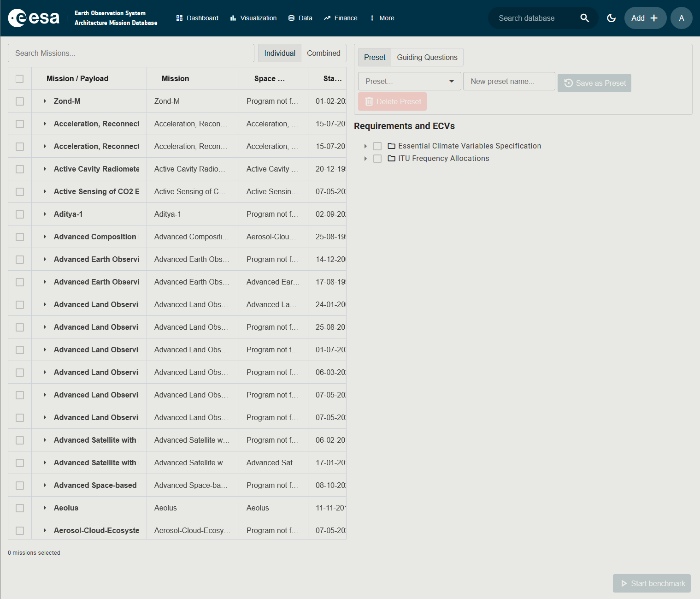Switch to Individual view
The image size is (700, 599).
click(x=280, y=53)
